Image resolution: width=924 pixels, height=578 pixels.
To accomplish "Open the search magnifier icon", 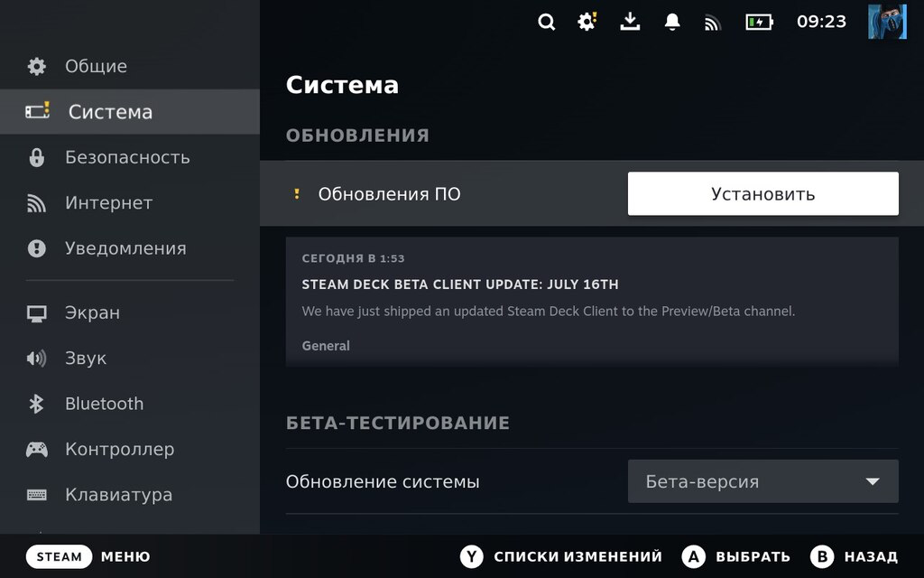I will 546,23.
